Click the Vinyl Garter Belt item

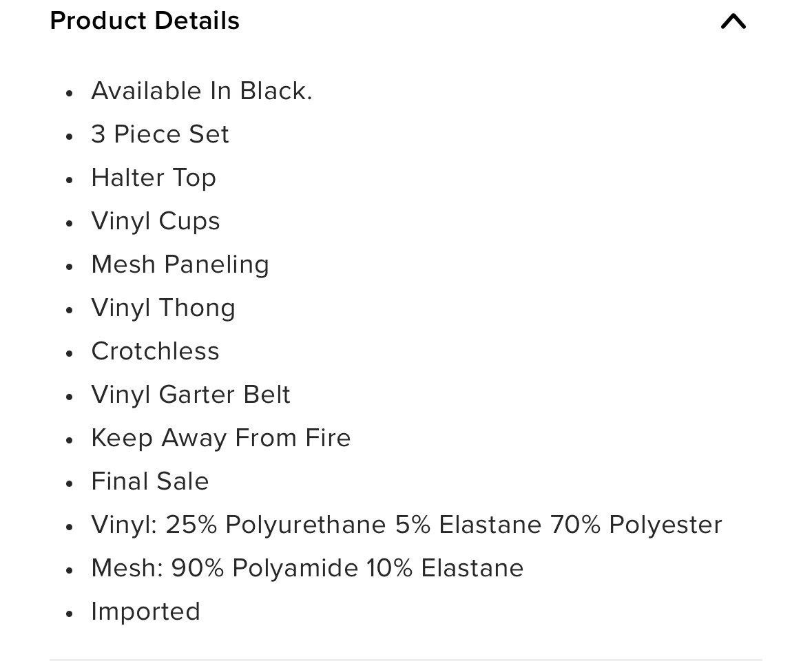[191, 395]
